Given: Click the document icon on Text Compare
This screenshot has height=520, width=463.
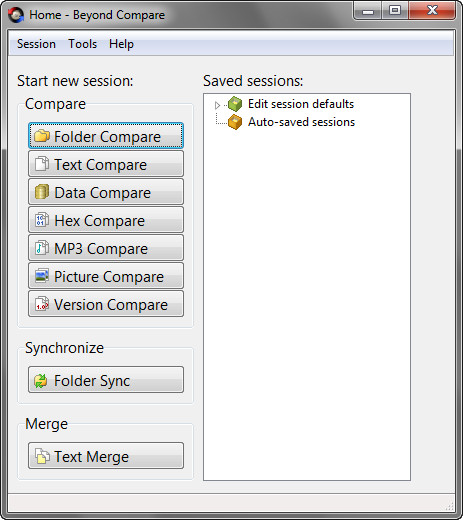Looking at the screenshot, I should [42, 164].
